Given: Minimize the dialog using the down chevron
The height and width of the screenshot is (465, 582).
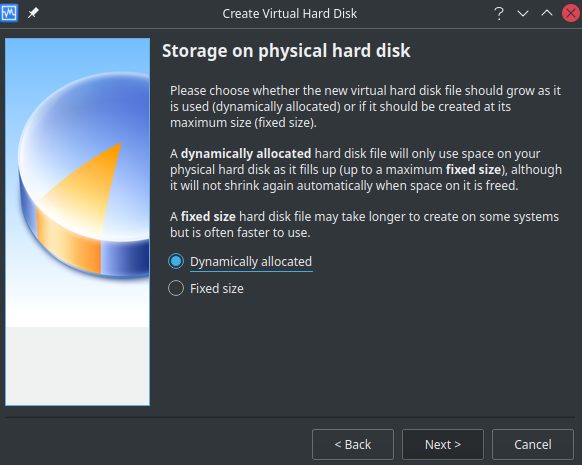Looking at the screenshot, I should pyautogui.click(x=523, y=14).
